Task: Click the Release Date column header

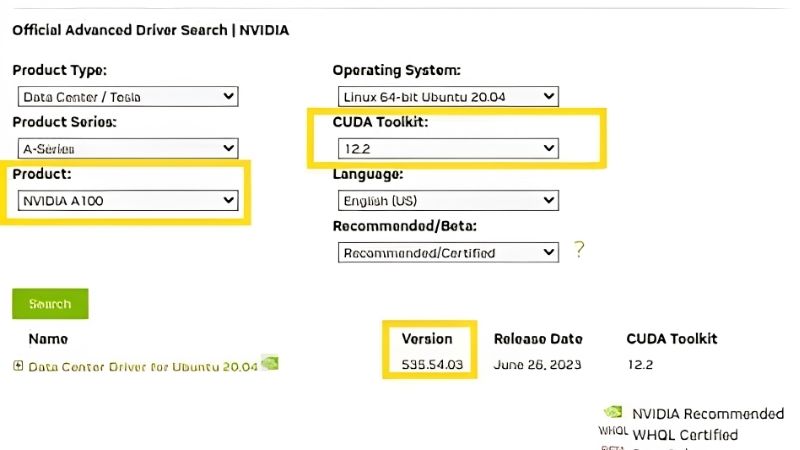Action: 538,339
